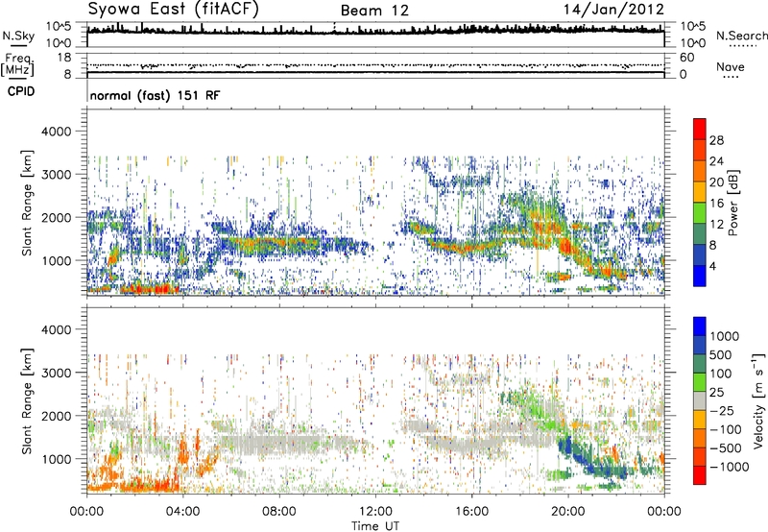Select the 'Beam 12' heading
Viewport: 768px width, 532px height.
coord(374,11)
